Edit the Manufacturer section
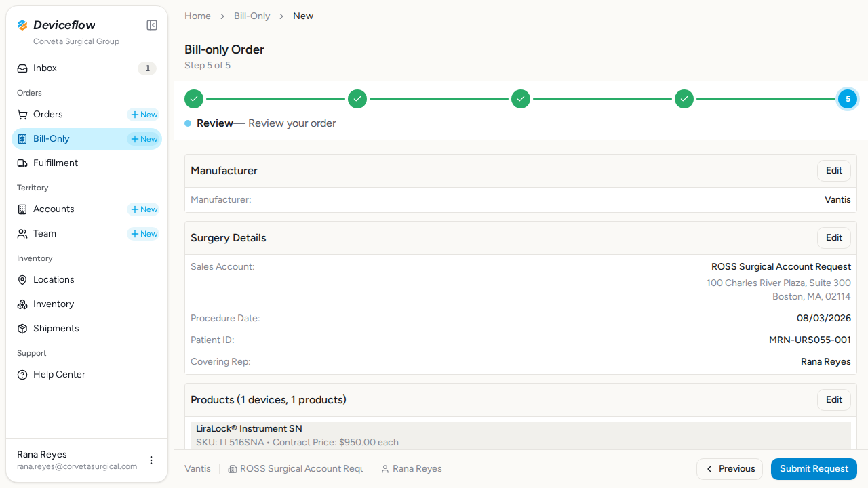868x488 pixels. 834,171
